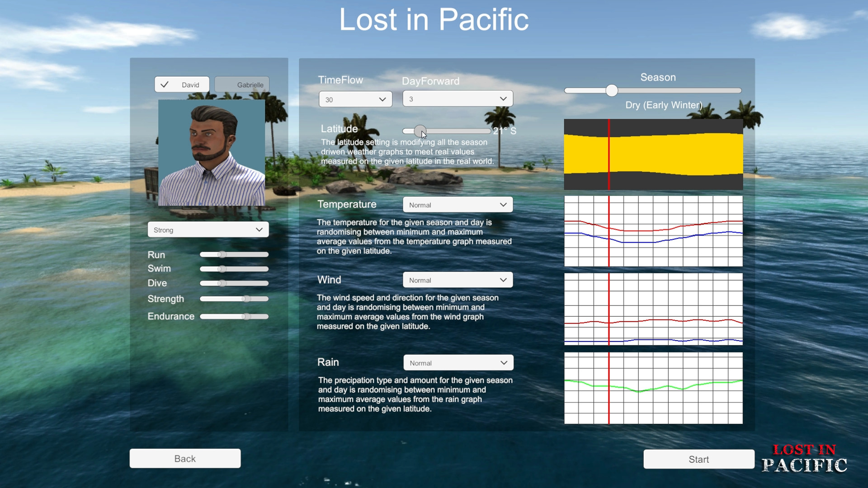This screenshot has width=868, height=488.
Task: Adjust the Swim attribute slider
Action: [221, 268]
